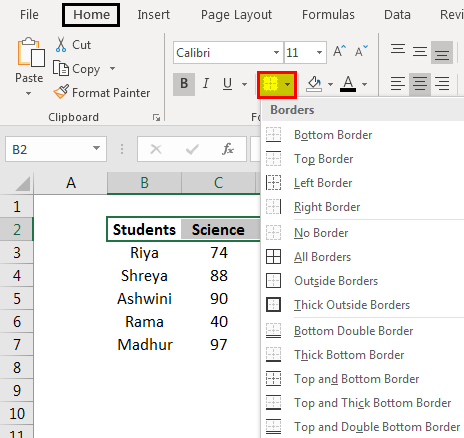
Task: Click the Paste clipboard icon
Action: (x=31, y=52)
